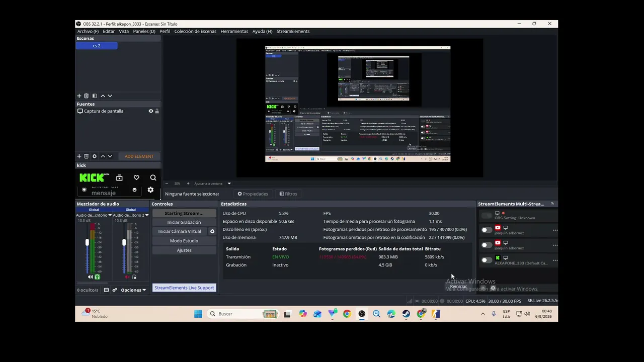Move the source up in the Fuentes list
Image resolution: width=644 pixels, height=362 pixels.
(x=103, y=156)
